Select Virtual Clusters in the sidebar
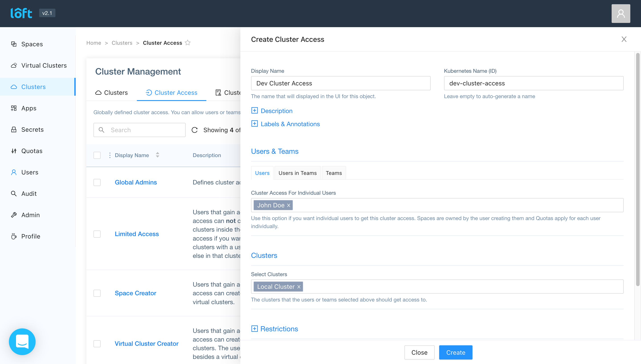The width and height of the screenshot is (641, 364). coord(44,65)
